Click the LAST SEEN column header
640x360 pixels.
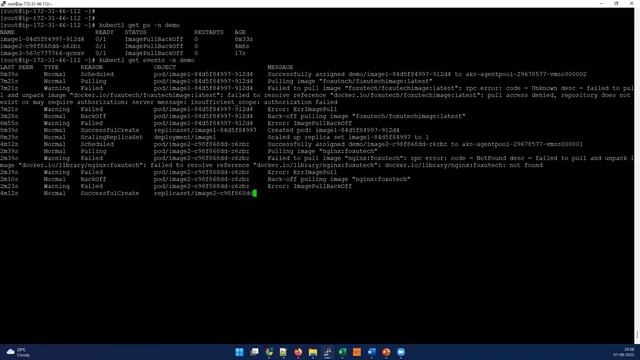[16, 67]
